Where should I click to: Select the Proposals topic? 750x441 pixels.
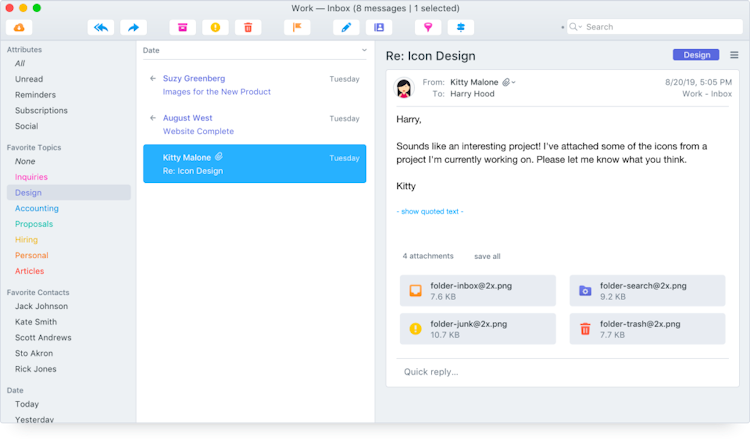click(34, 224)
